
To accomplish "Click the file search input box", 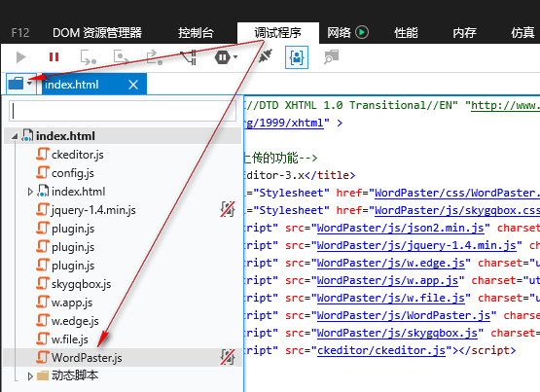I will (123, 111).
